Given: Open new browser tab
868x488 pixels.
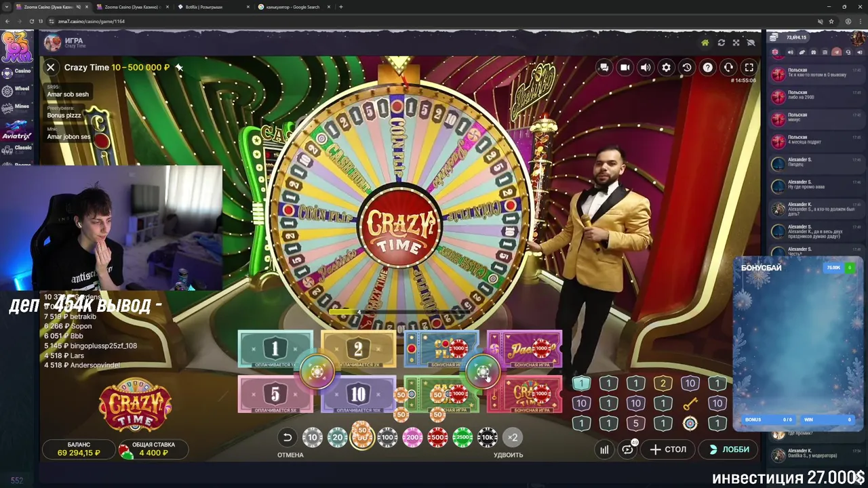Looking at the screenshot, I should tap(341, 7).
